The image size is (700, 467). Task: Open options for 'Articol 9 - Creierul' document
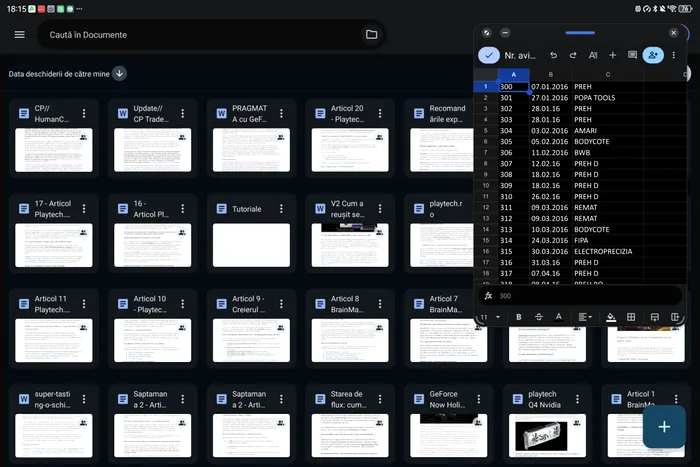[x=281, y=304]
